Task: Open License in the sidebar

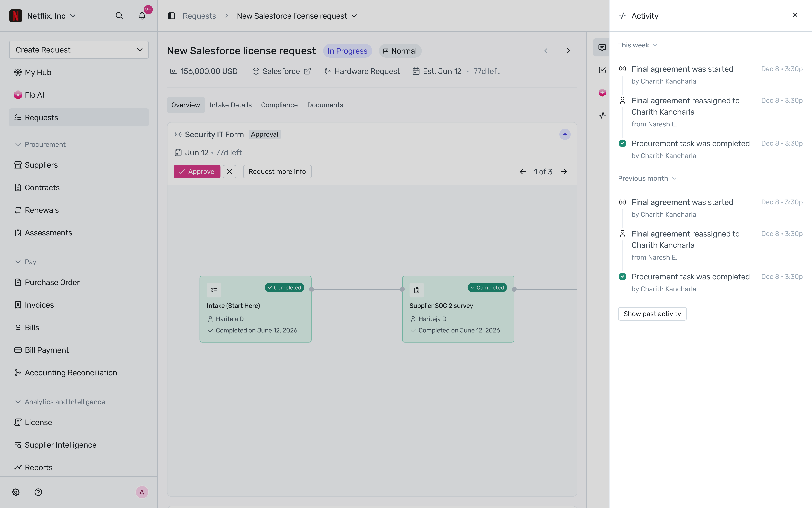Action: tap(79, 422)
